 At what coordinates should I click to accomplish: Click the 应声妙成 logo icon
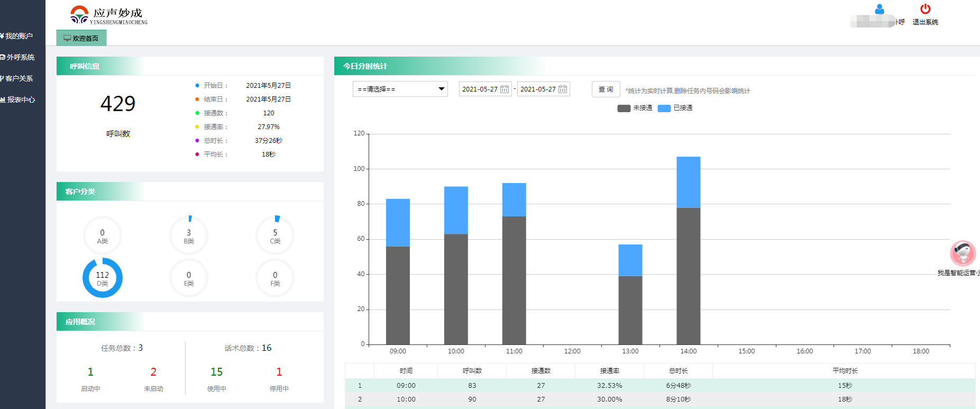coord(79,15)
